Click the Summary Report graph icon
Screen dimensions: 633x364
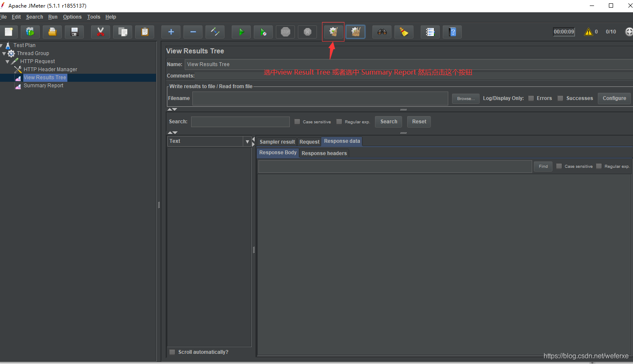click(18, 86)
